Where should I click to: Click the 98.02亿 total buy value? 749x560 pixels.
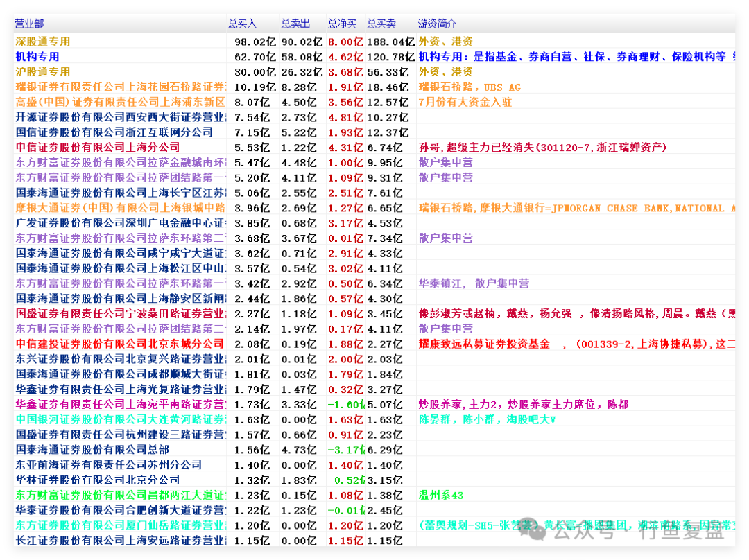255,42
